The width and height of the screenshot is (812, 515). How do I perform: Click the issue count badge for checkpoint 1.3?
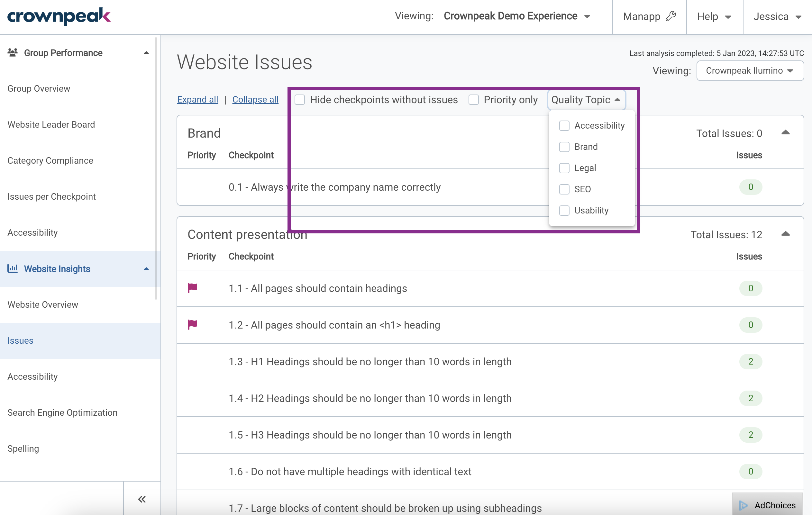[751, 362]
